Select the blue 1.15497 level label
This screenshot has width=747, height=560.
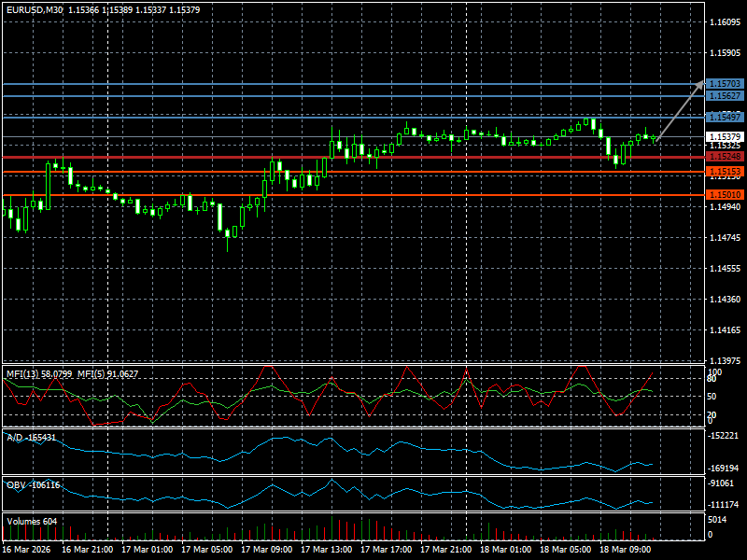(725, 118)
